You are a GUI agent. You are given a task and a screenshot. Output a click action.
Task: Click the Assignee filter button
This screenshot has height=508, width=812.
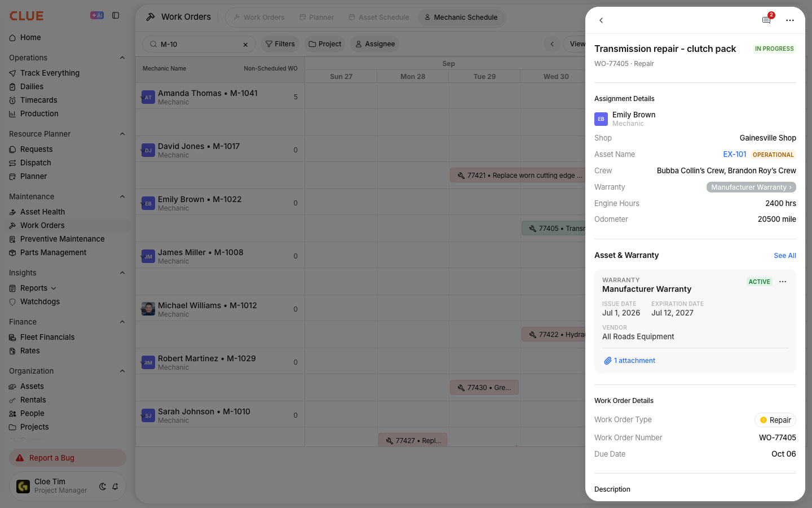pos(375,44)
